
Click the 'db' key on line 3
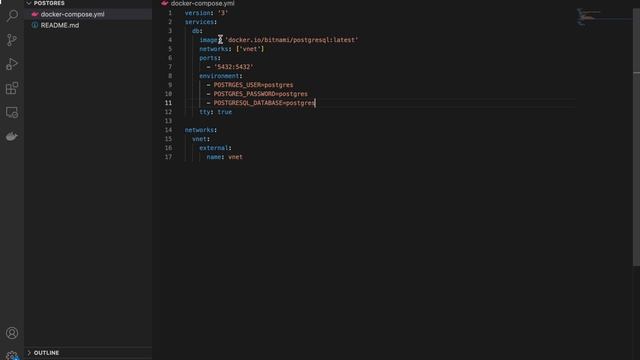(196, 31)
